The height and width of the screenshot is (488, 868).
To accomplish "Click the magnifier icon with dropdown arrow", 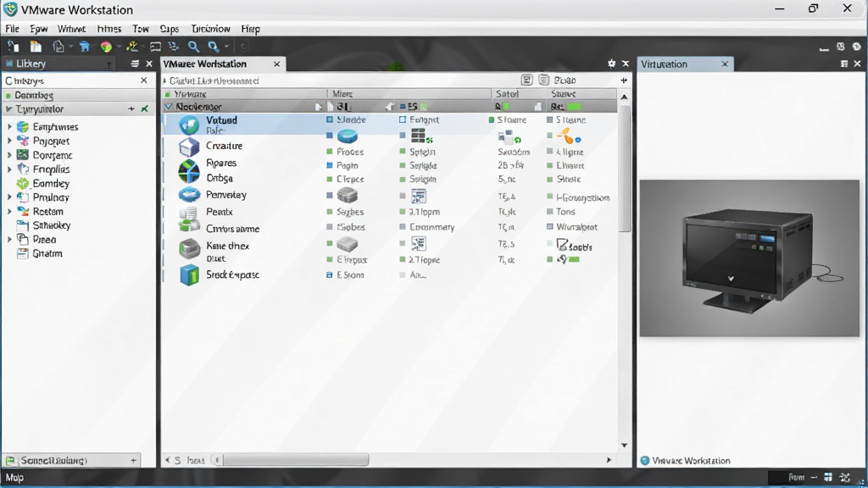I will (214, 47).
